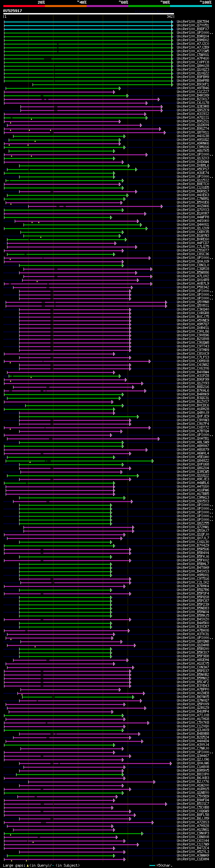
Task: Select the UniRef100_A3UE74 label
Action: [x=193, y=173]
